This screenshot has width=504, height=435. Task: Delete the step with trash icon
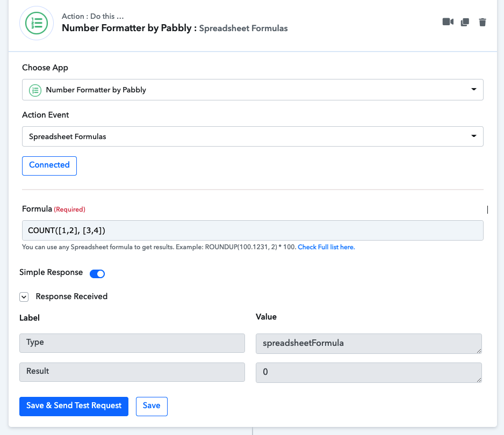482,22
